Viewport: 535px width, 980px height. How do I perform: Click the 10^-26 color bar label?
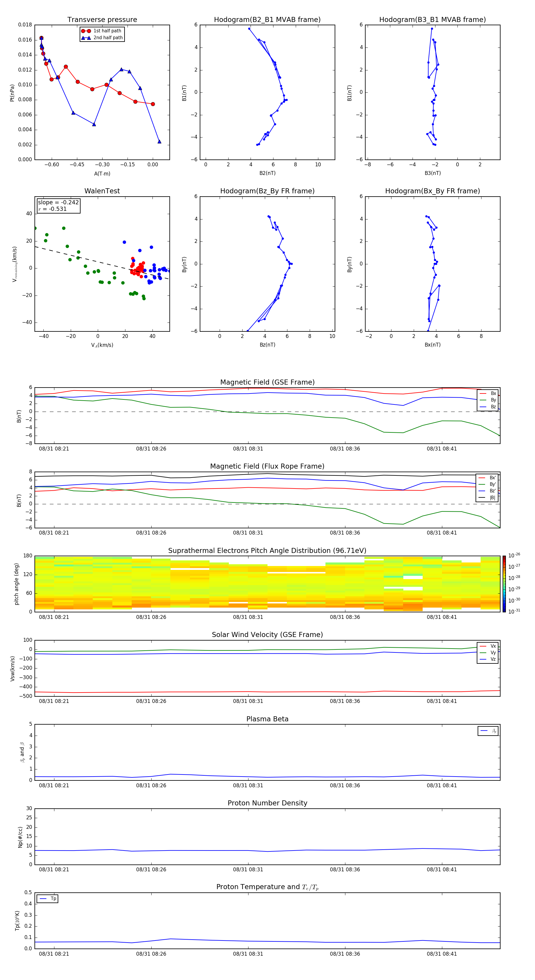click(x=514, y=555)
